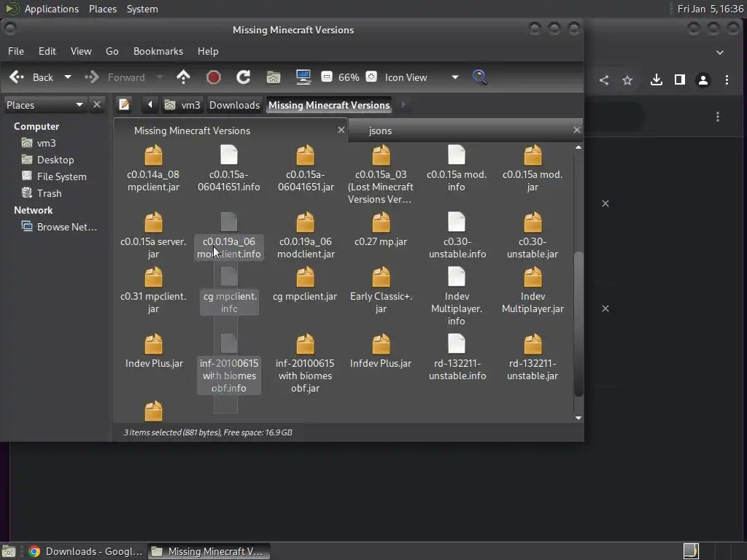Open c0.0.14a_08 mpclient.jar

pos(153,168)
